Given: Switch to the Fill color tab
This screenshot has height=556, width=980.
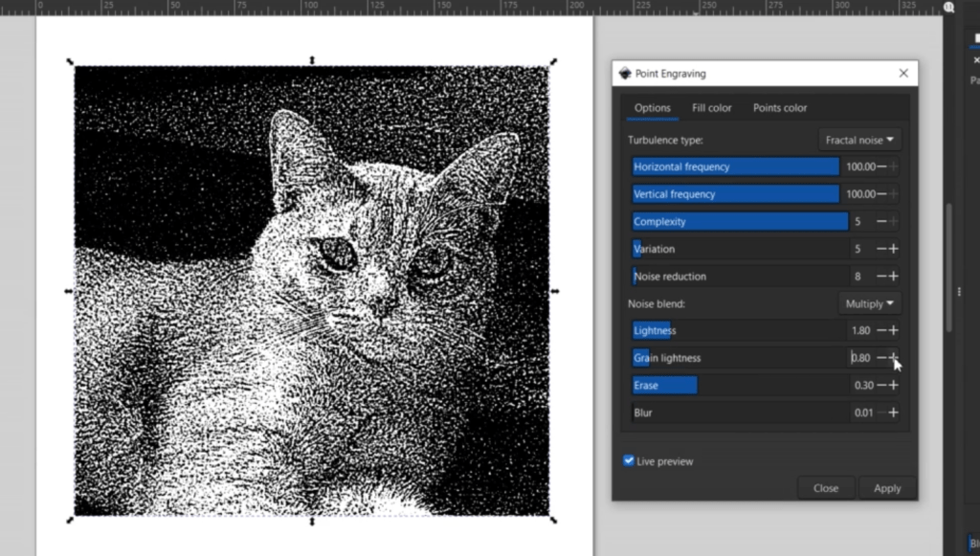Looking at the screenshot, I should point(711,108).
